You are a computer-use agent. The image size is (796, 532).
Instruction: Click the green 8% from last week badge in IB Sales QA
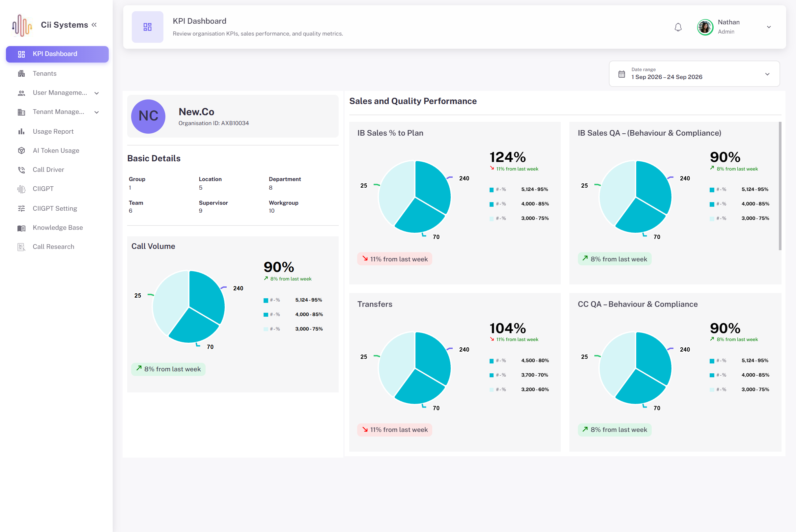coord(615,259)
